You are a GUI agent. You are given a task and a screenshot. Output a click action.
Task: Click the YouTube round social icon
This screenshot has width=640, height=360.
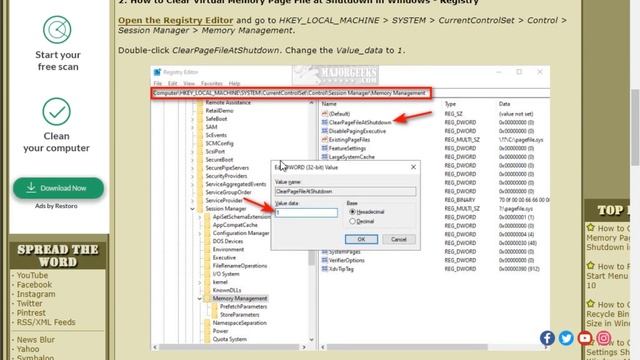click(x=585, y=338)
